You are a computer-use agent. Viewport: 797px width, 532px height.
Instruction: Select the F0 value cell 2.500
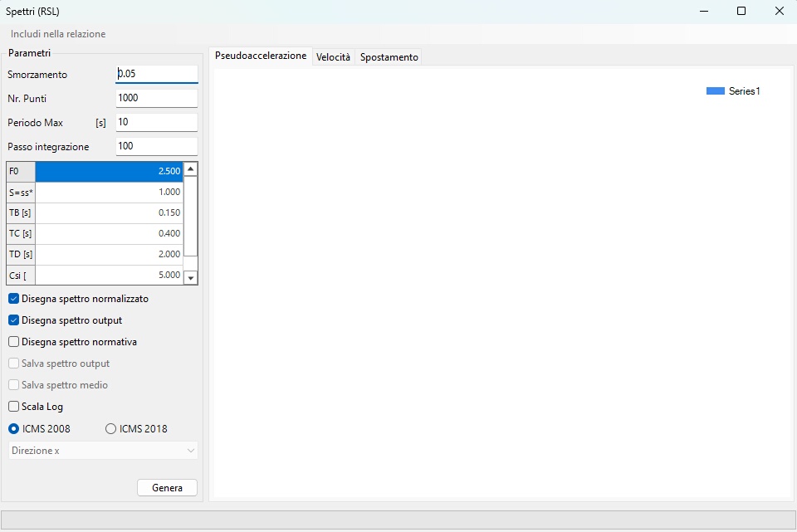pyautogui.click(x=109, y=172)
